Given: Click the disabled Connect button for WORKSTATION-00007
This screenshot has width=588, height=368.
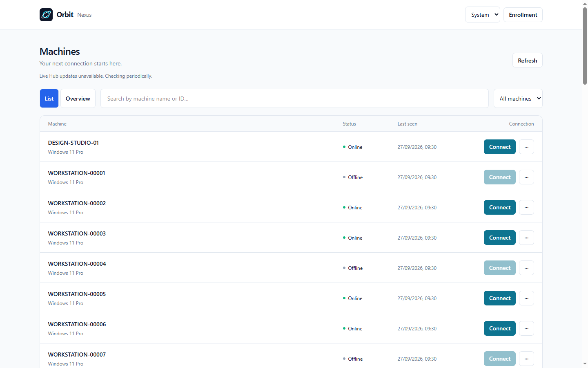Looking at the screenshot, I should tap(500, 359).
